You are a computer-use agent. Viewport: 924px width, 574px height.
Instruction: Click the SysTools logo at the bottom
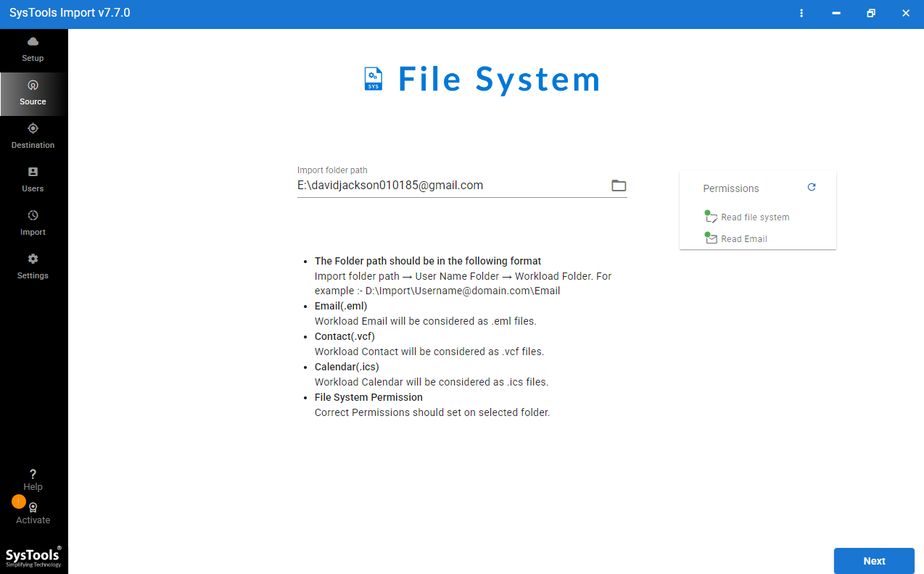point(33,557)
